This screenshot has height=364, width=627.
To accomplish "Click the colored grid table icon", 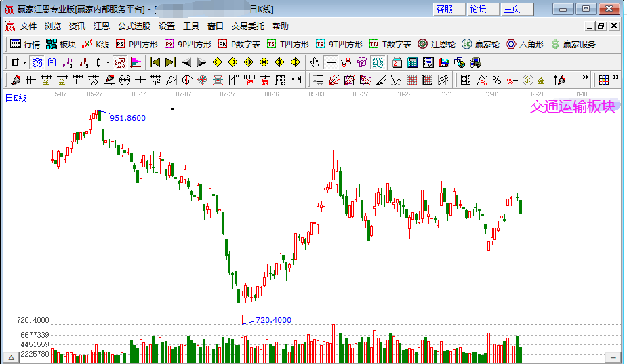I will coord(604,80).
